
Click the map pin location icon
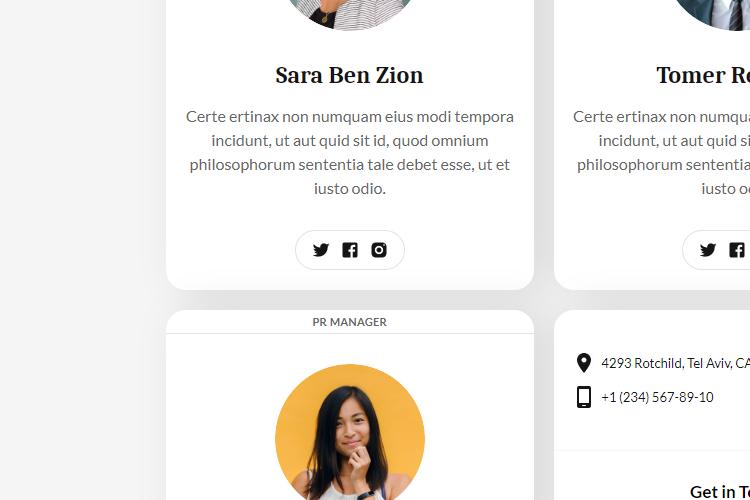click(x=584, y=363)
